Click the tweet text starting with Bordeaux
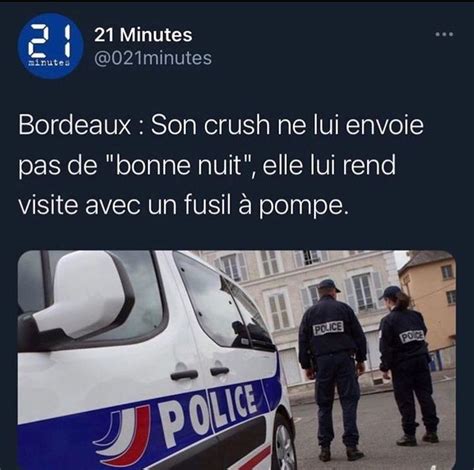 [x=221, y=165]
